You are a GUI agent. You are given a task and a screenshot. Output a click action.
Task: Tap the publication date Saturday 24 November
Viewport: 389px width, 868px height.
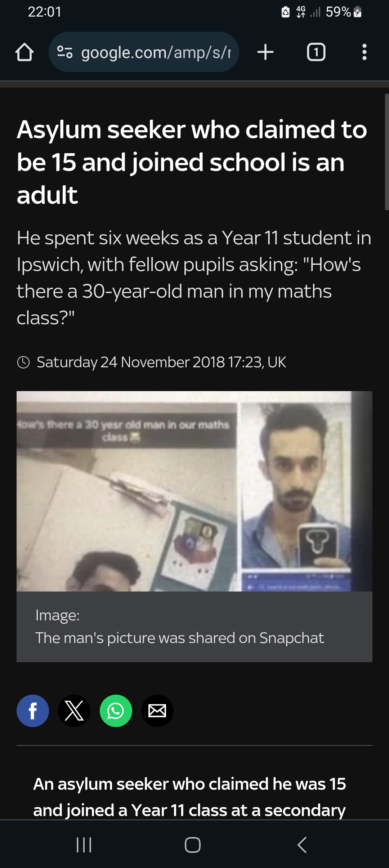click(x=161, y=362)
